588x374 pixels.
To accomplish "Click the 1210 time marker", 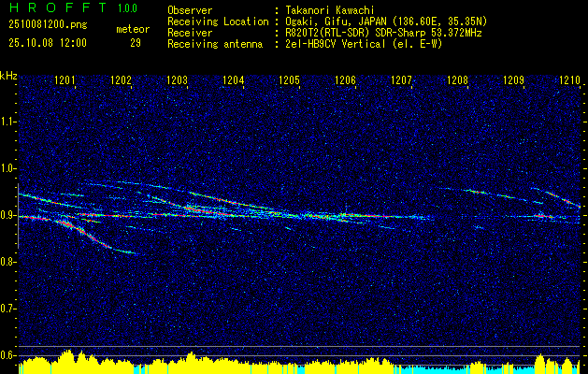I will click(x=569, y=79).
